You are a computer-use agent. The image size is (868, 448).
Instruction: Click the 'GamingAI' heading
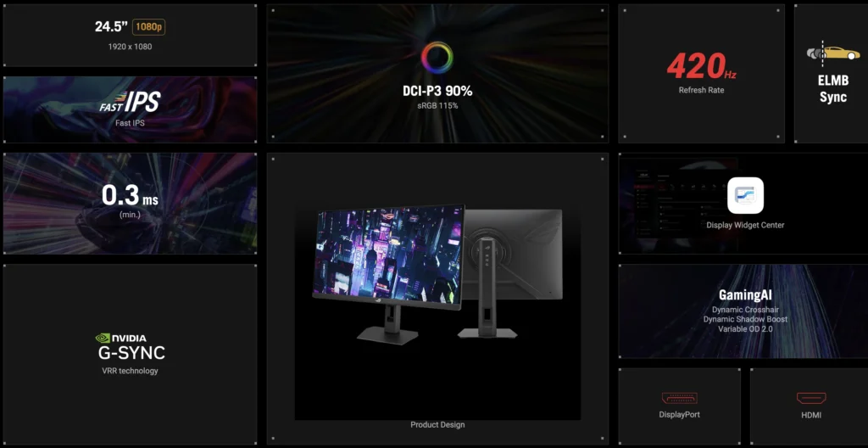745,294
